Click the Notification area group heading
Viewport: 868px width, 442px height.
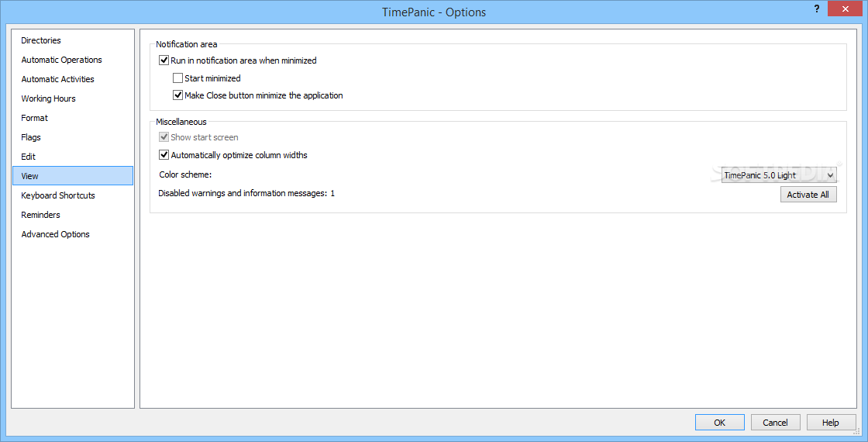[x=187, y=44]
